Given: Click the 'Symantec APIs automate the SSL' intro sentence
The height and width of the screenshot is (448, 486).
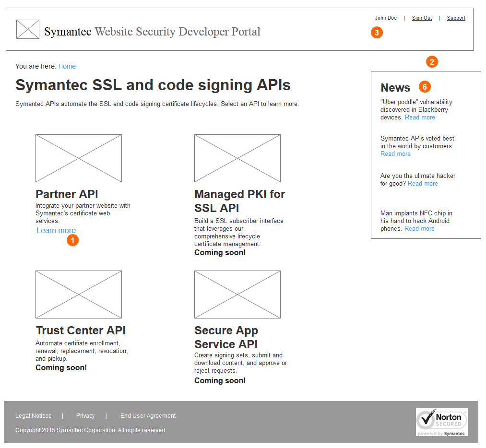Looking at the screenshot, I should point(157,104).
